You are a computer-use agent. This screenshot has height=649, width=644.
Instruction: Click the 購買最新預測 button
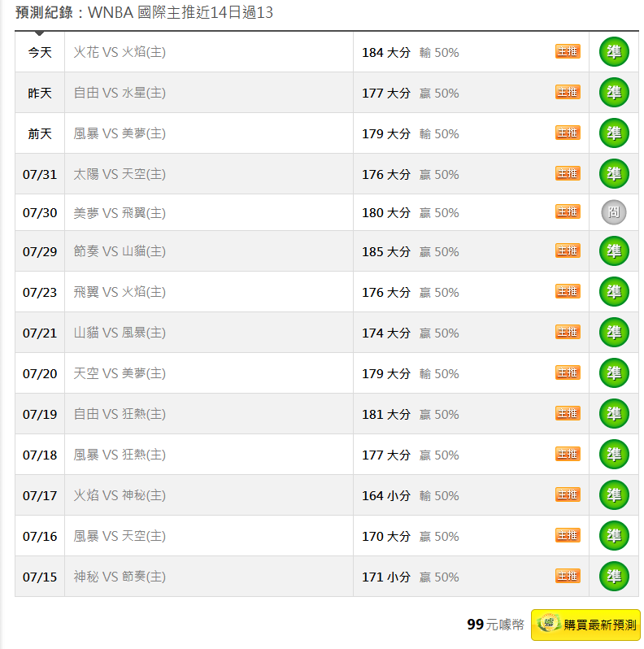coord(585,625)
